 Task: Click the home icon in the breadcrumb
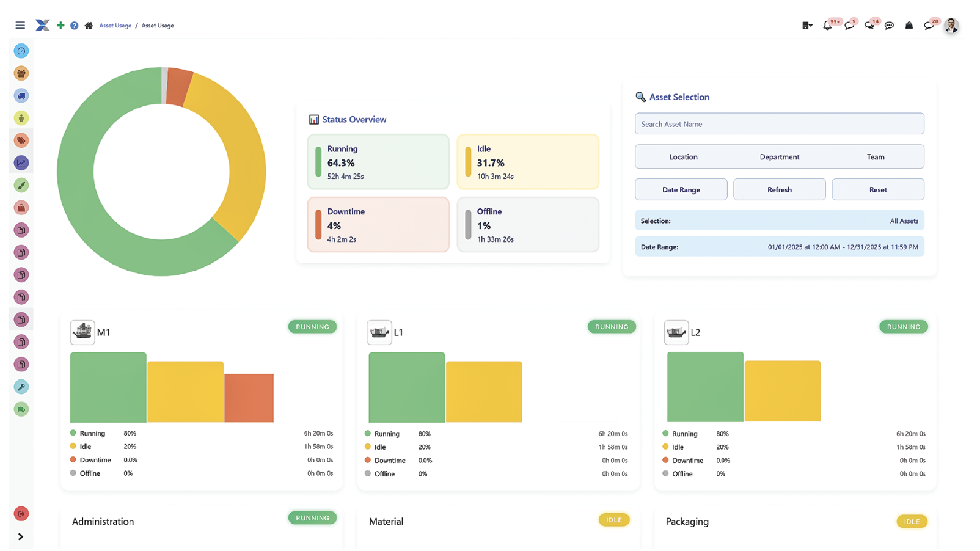(89, 25)
